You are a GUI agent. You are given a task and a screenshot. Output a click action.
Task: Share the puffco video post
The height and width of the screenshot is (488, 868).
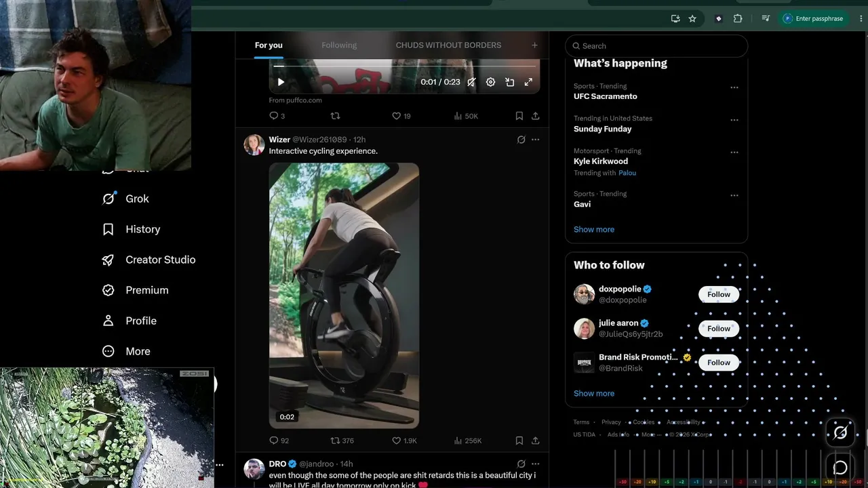[x=535, y=116]
